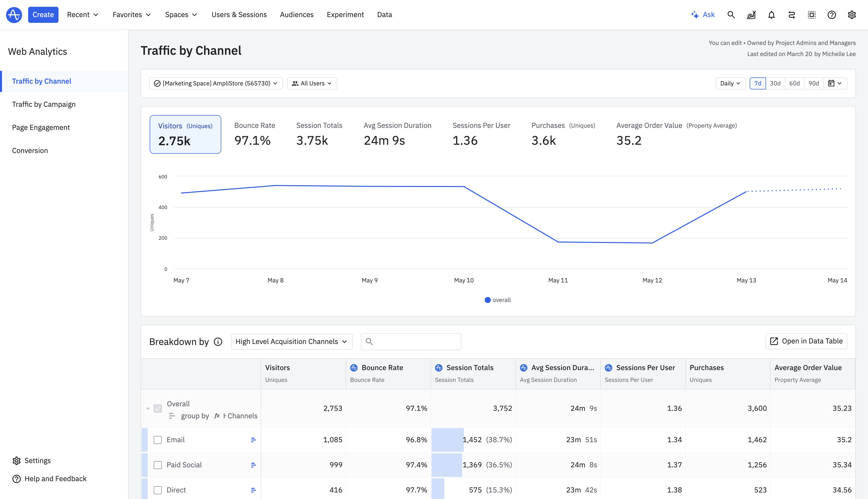Screen dimensions: 868x499
Task: Click the Ask AI sparkle icon
Action: click(x=695, y=15)
